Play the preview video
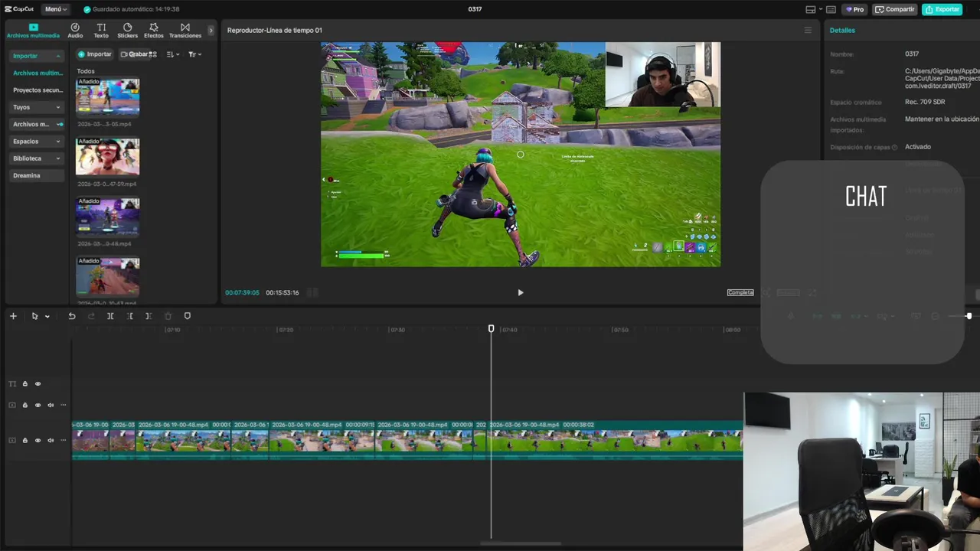The height and width of the screenshot is (551, 980). [521, 292]
